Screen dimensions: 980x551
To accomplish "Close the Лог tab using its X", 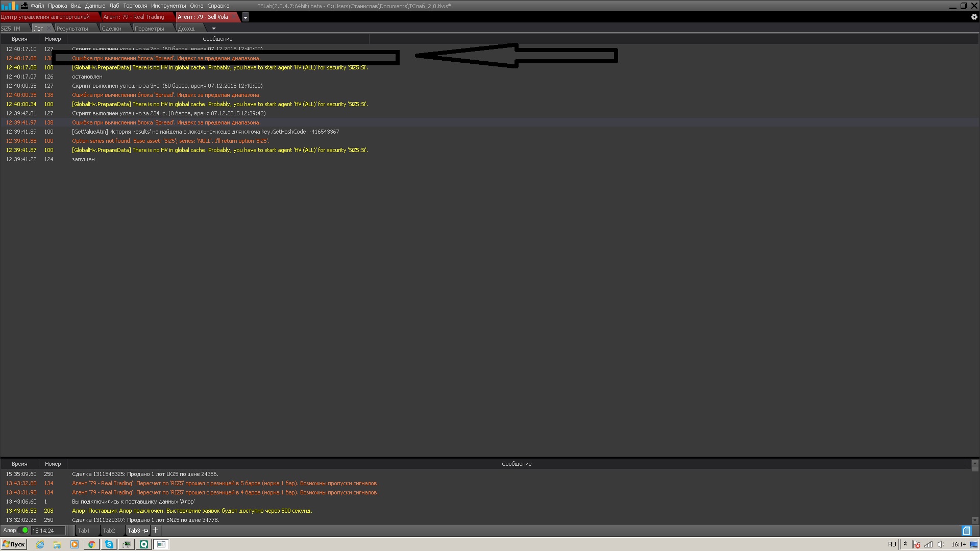I will 50,29.
